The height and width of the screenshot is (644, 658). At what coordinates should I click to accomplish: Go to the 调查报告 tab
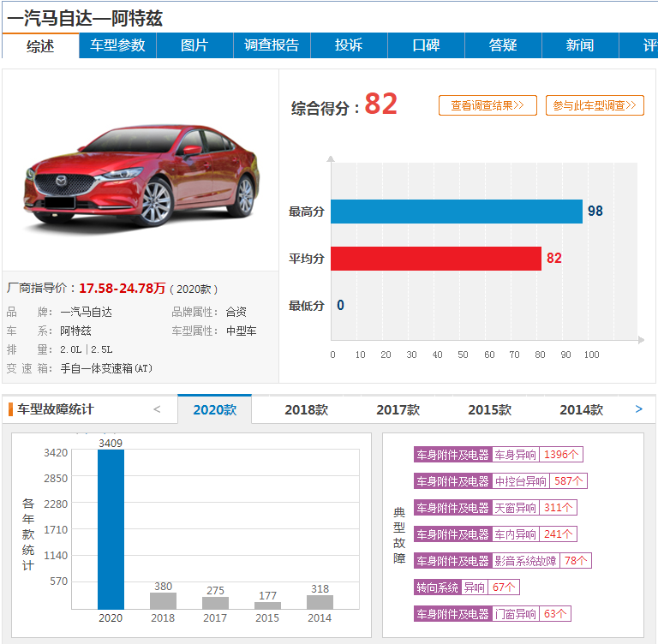click(272, 45)
